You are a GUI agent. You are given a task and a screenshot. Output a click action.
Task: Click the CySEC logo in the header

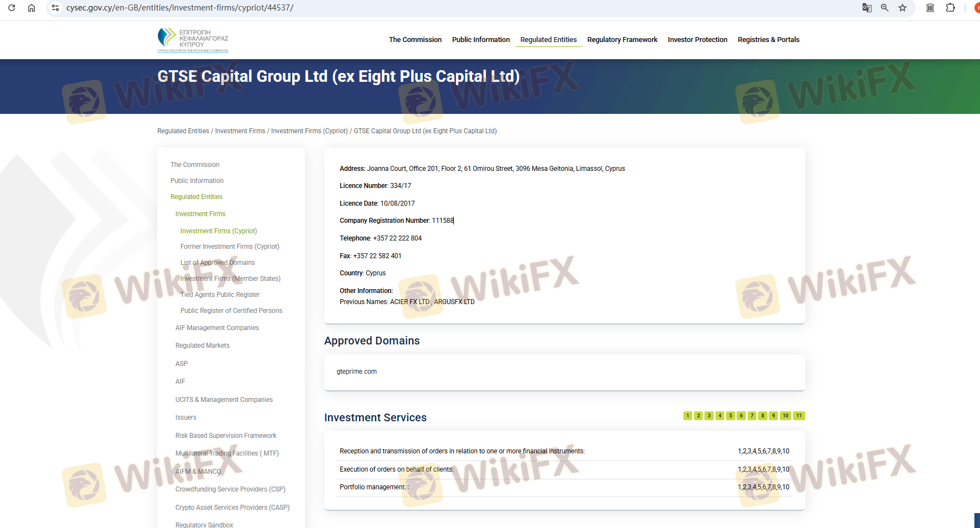pyautogui.click(x=193, y=40)
